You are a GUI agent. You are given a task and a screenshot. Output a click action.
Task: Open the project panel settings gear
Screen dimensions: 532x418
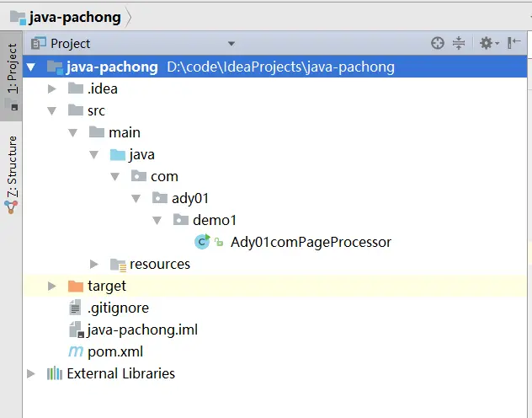[488, 43]
